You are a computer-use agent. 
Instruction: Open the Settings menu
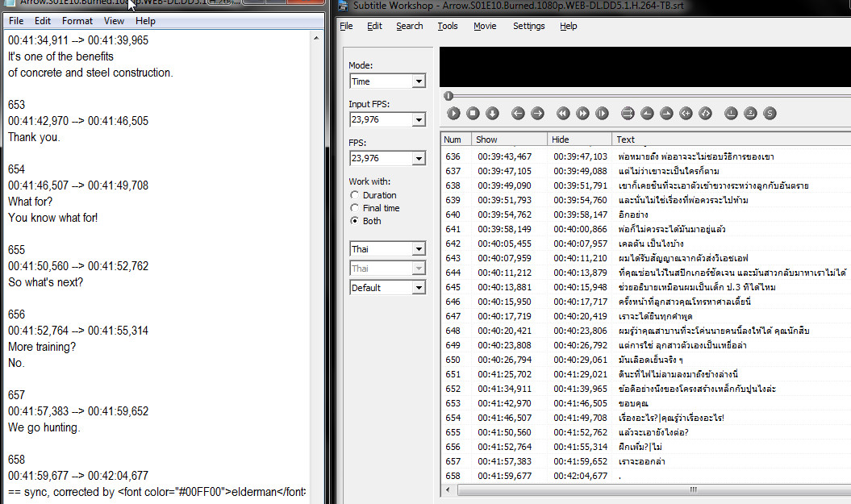pos(528,26)
